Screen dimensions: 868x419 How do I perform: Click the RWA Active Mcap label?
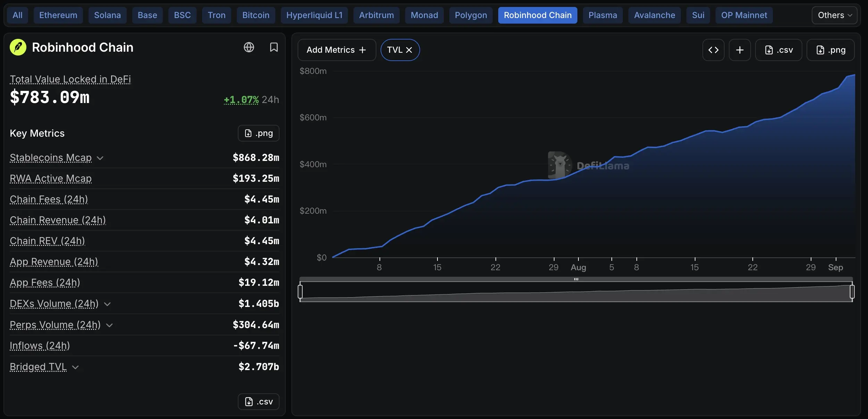[51, 179]
